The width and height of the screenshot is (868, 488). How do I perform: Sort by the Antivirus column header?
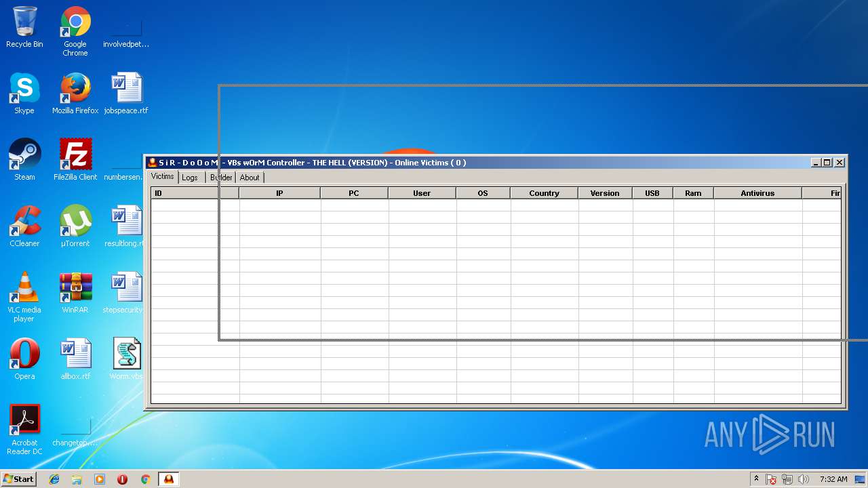(x=757, y=193)
